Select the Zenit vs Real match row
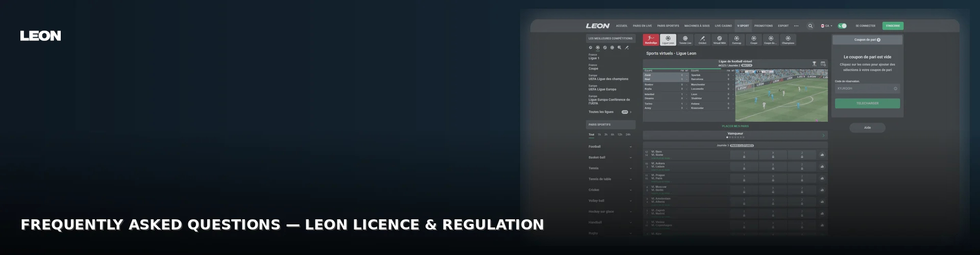The image size is (980, 255). click(x=666, y=77)
